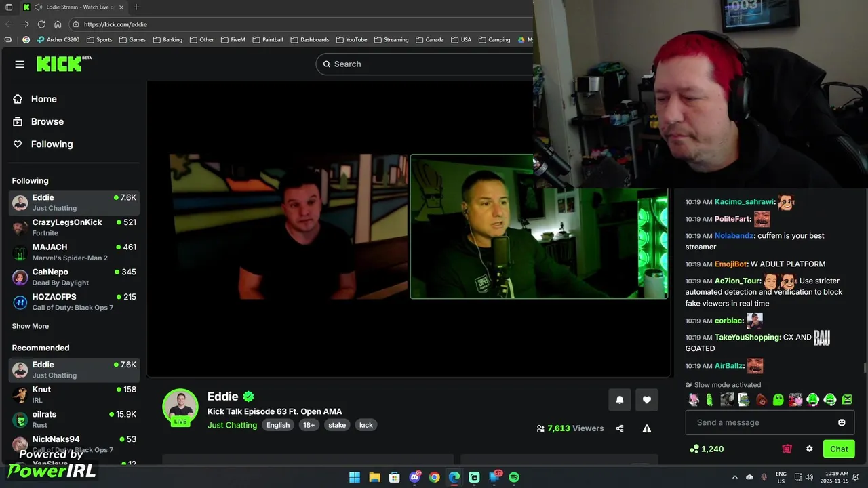Viewport: 868px width, 488px height.
Task: Open the Dashboards bookmarks folder
Action: click(309, 39)
